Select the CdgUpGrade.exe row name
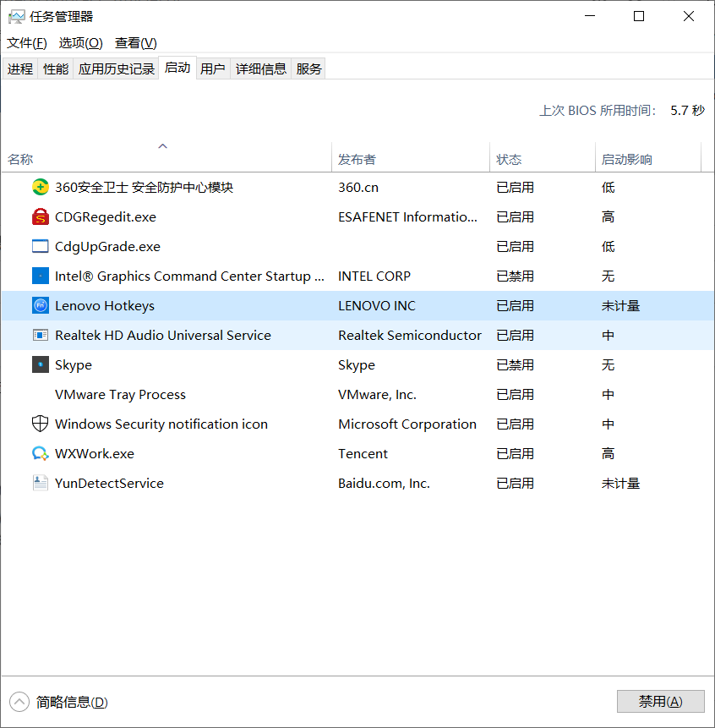Screen dimensions: 715x728 [107, 247]
